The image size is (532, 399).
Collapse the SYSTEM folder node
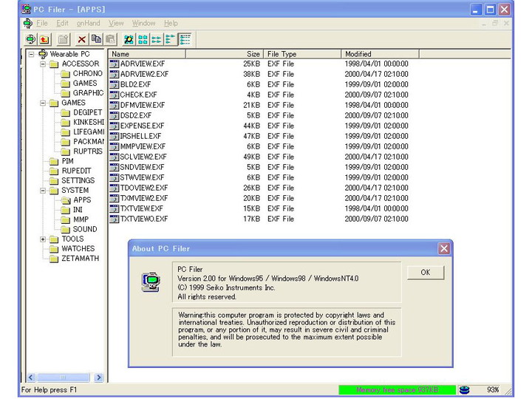[43, 191]
